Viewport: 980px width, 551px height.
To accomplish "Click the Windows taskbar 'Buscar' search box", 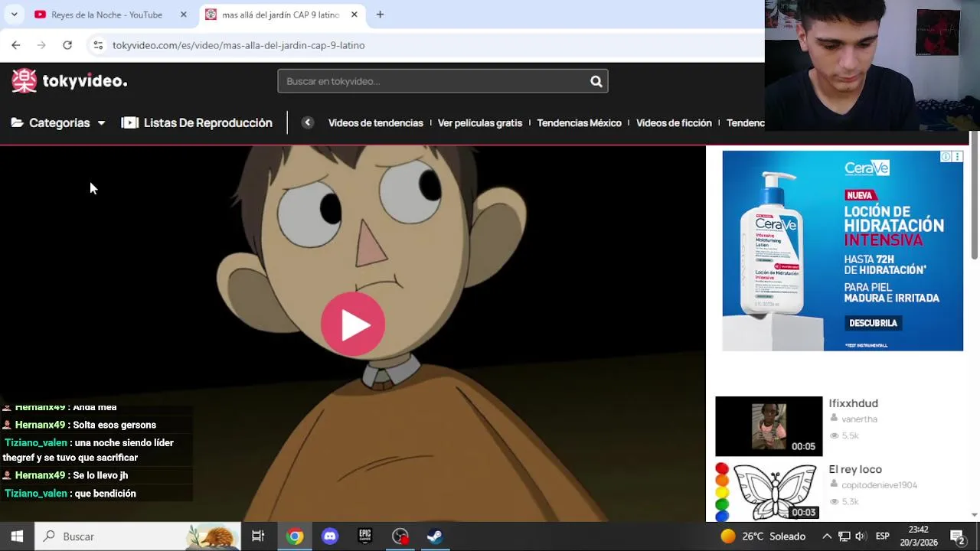I will coord(138,536).
